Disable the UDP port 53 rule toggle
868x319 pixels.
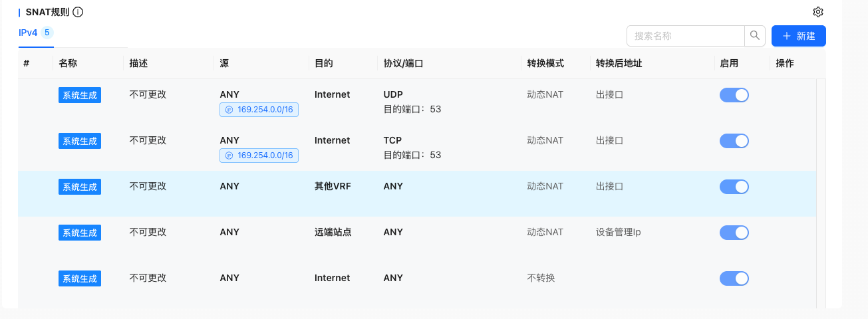pos(734,95)
